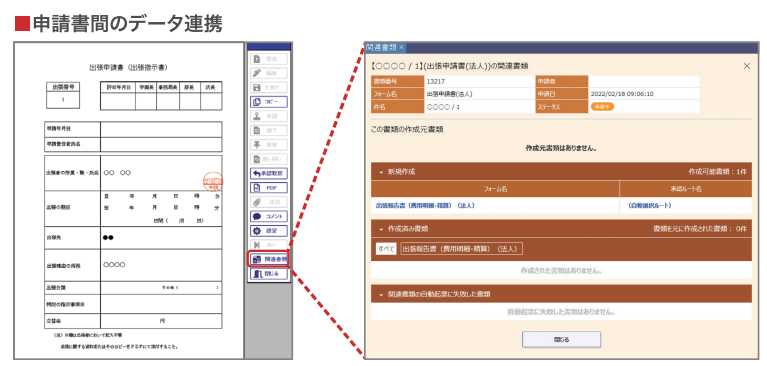Click the 承認 approve stamp button
Viewport: 767px width, 366px height.
pos(269,116)
